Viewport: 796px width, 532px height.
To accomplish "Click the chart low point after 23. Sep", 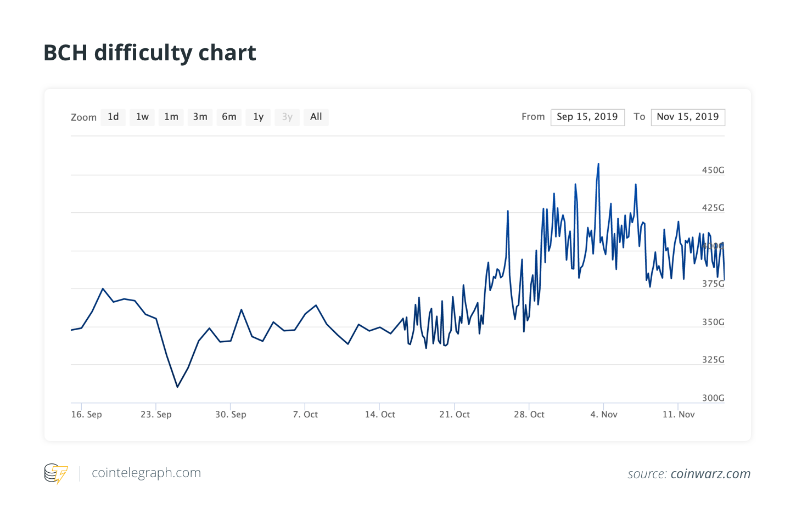I will pyautogui.click(x=177, y=387).
